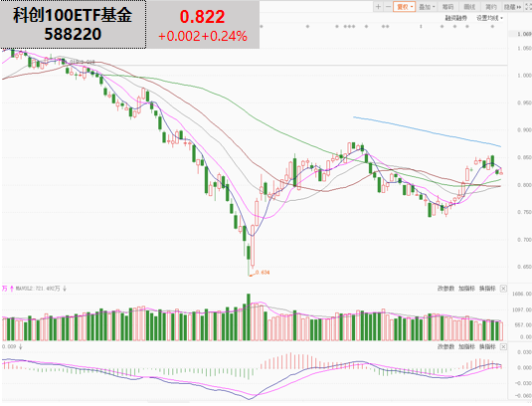Click the 隐藏 hide panel button

(512, 7)
